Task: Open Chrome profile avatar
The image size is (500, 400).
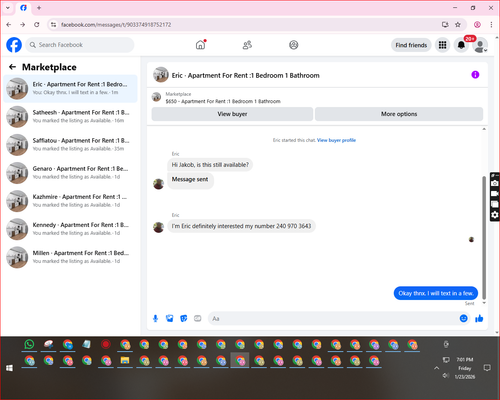Action: coord(477,25)
